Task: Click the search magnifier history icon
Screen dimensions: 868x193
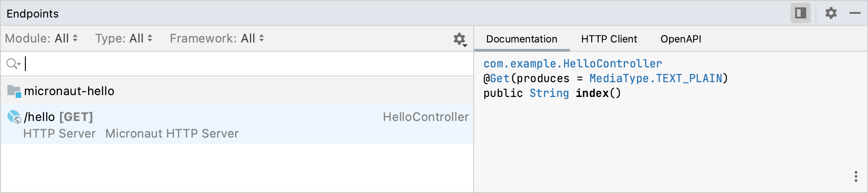Action: coord(13,64)
